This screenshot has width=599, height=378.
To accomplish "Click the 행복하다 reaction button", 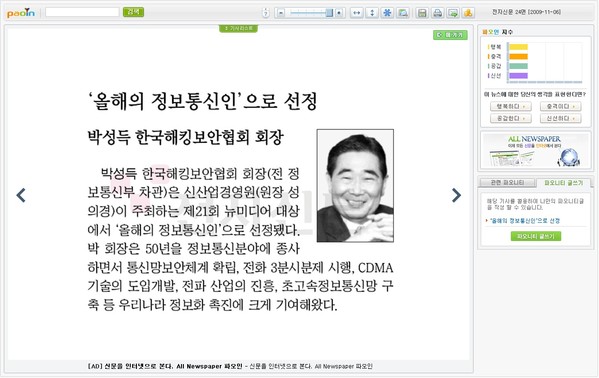I will [x=511, y=106].
